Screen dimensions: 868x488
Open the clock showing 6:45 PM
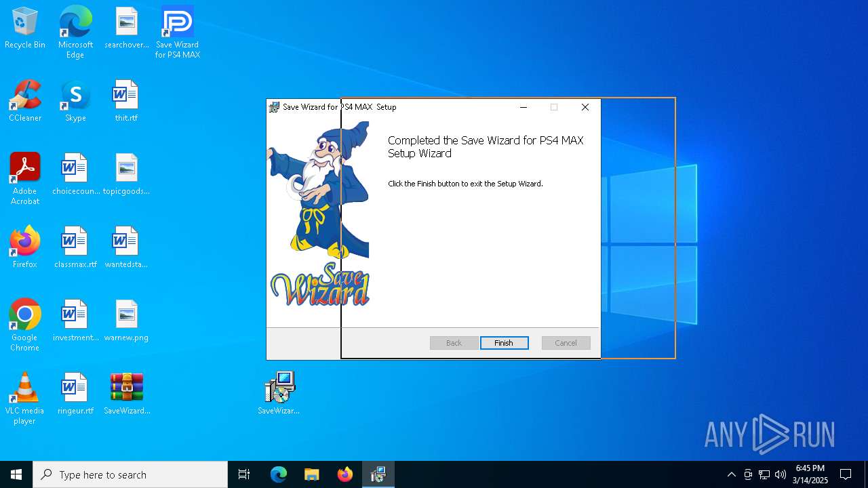(811, 474)
